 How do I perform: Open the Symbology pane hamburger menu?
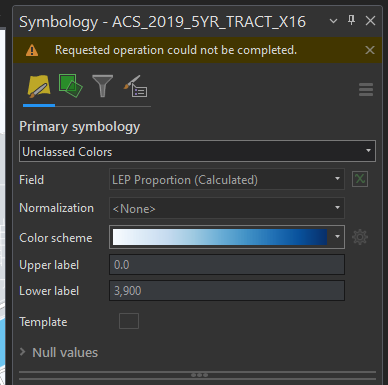click(366, 90)
